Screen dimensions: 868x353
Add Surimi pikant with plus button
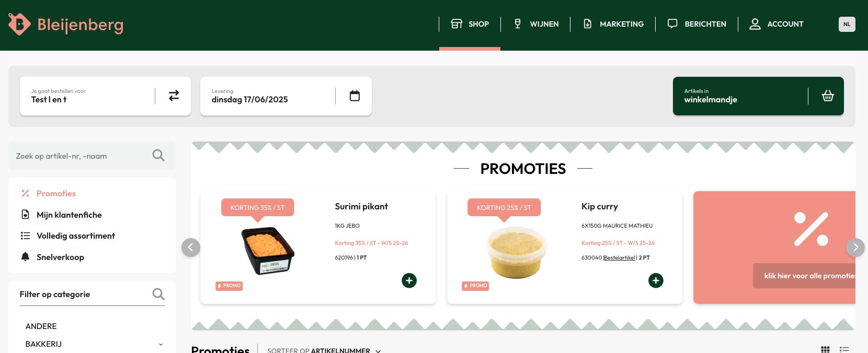409,280
